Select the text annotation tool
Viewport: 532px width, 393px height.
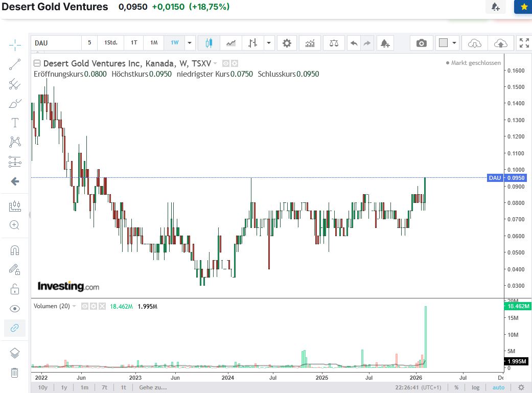coord(15,123)
